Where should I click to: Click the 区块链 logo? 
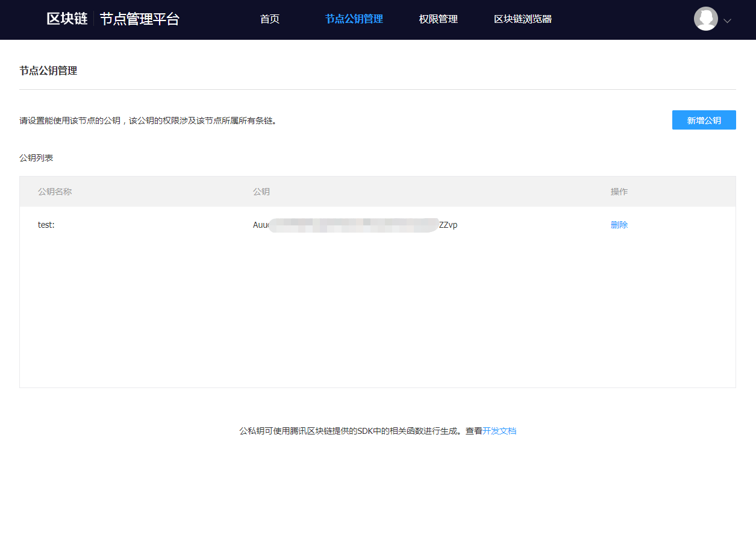pyautogui.click(x=67, y=19)
